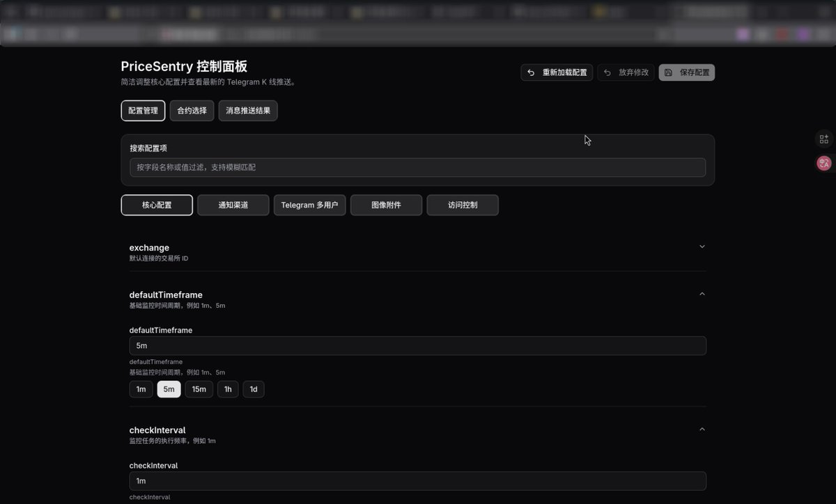Expand the exchange section chevron
The image size is (836, 504).
[702, 246]
